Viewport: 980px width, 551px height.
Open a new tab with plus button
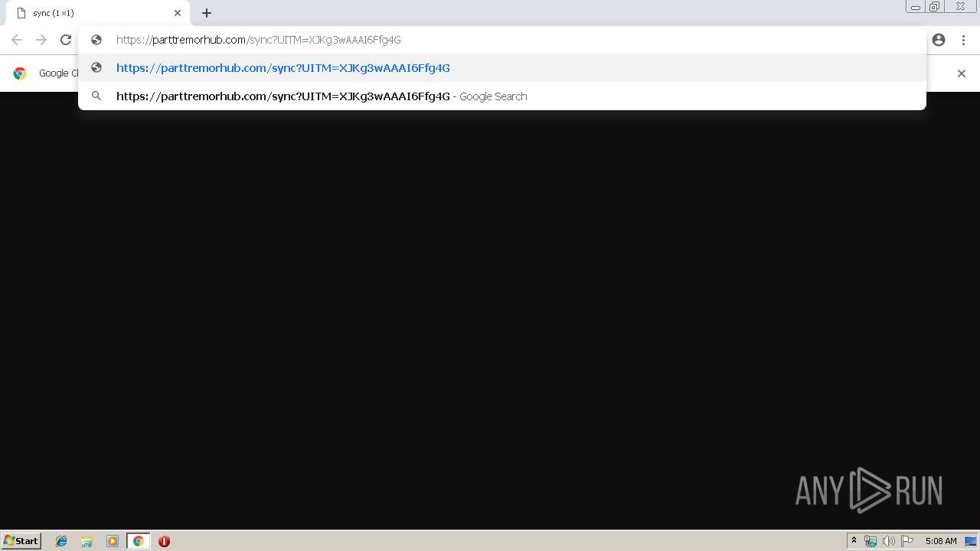click(x=207, y=13)
